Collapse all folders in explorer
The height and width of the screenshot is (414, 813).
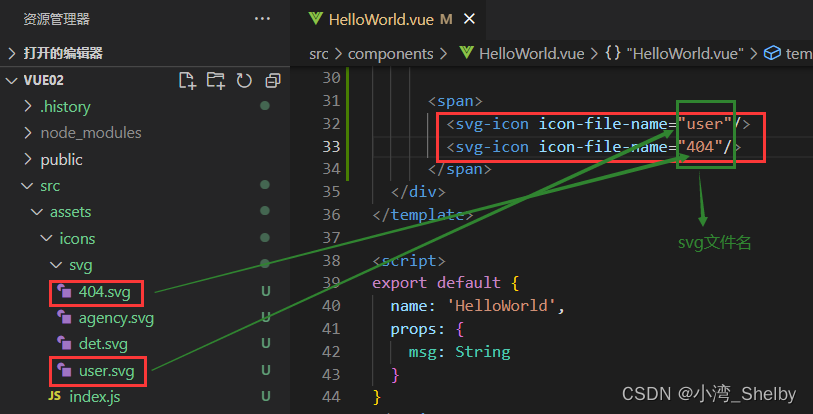272,80
